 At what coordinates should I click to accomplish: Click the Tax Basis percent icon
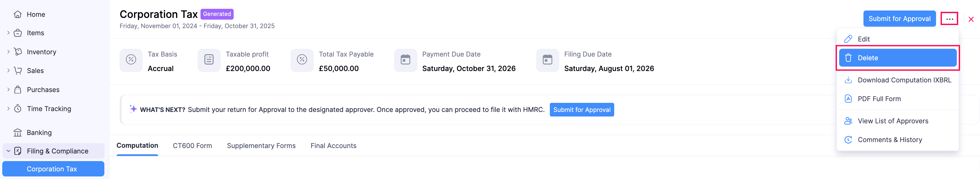tap(131, 60)
